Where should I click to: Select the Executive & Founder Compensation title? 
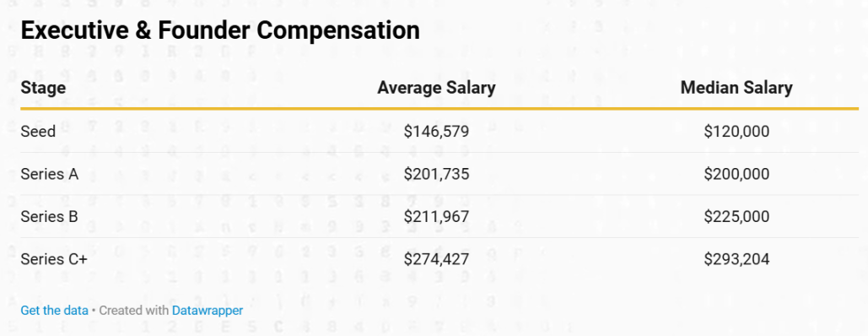pyautogui.click(x=220, y=30)
